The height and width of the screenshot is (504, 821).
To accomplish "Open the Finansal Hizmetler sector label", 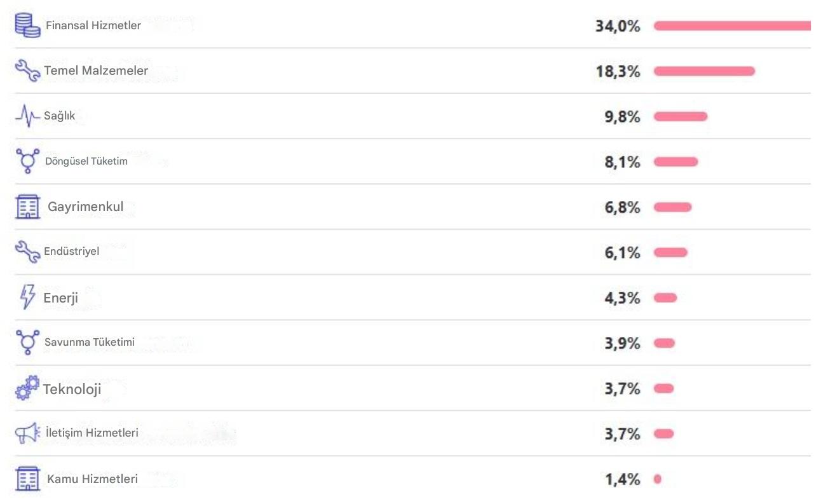I will [93, 26].
